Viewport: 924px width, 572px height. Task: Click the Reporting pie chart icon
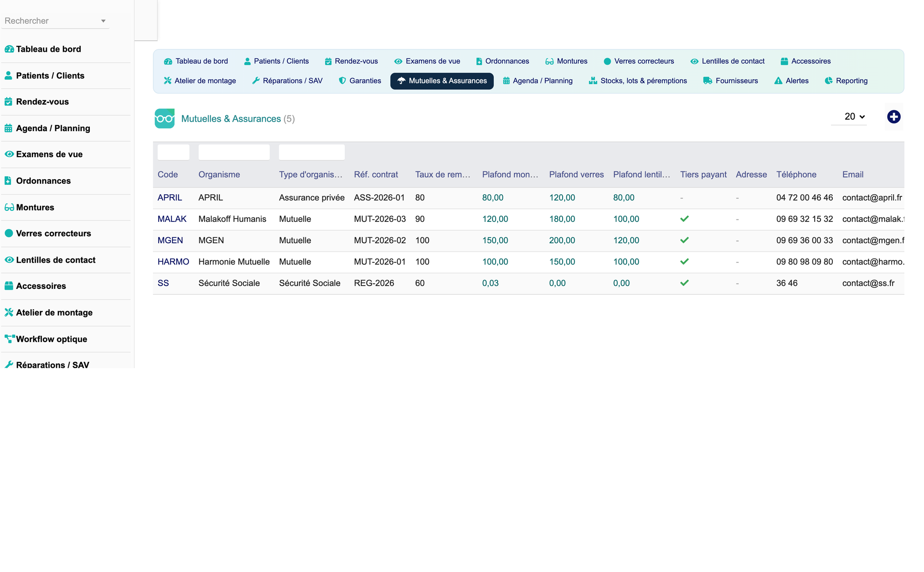tap(829, 81)
